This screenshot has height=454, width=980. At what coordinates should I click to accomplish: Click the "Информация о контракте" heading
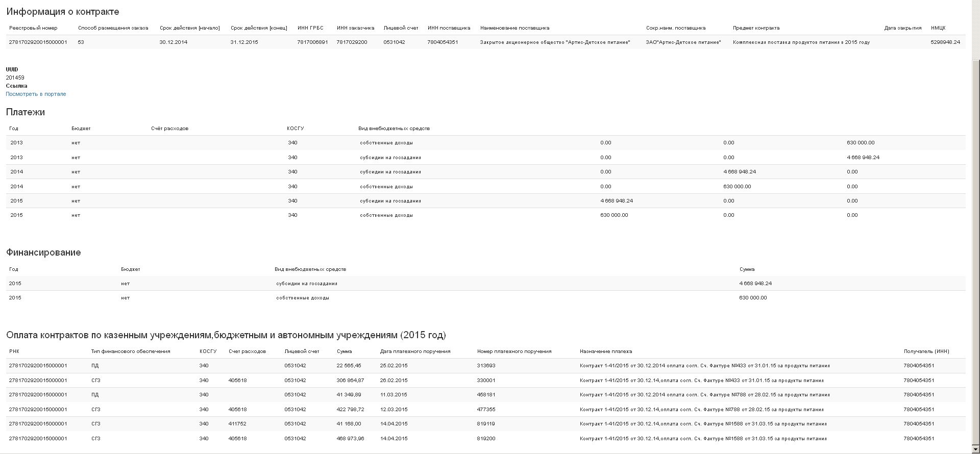click(x=63, y=12)
